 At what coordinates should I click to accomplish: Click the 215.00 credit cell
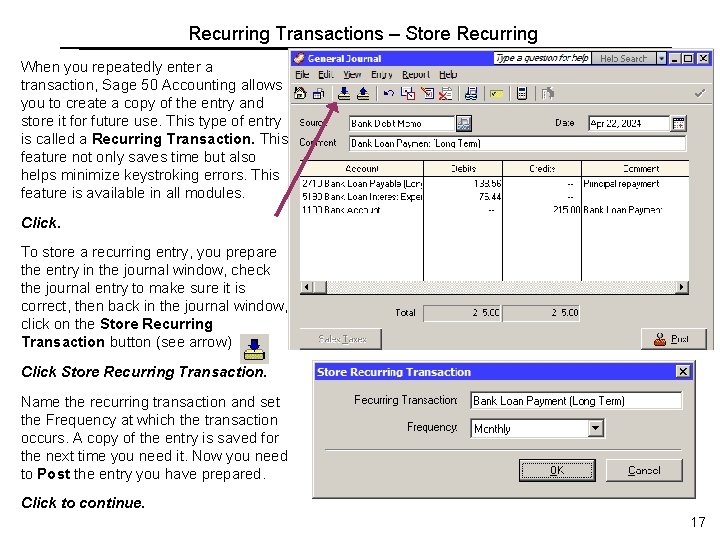542,210
